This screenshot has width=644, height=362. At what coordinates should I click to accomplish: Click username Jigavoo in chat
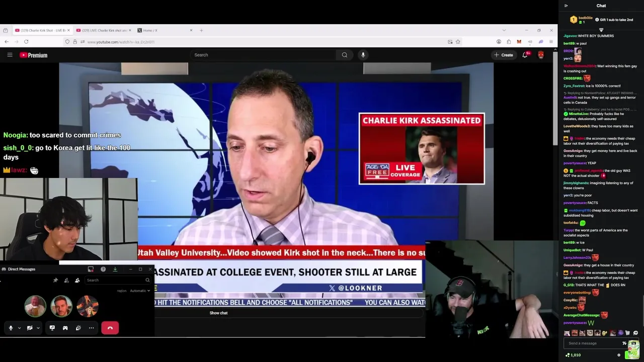click(570, 36)
